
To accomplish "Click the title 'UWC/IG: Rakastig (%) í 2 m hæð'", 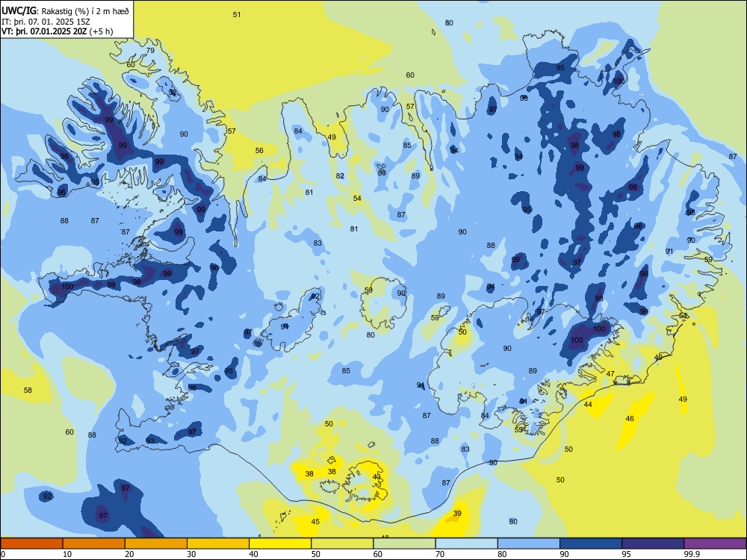I will point(65,10).
